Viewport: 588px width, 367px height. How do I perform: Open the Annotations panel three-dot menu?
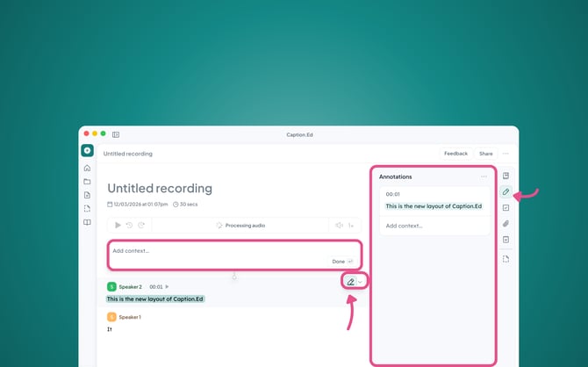484,176
